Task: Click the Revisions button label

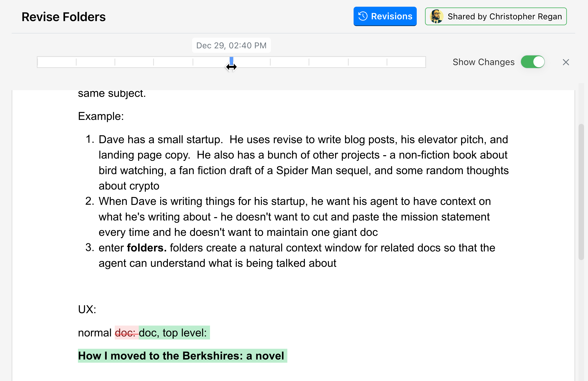Action: coord(391,16)
